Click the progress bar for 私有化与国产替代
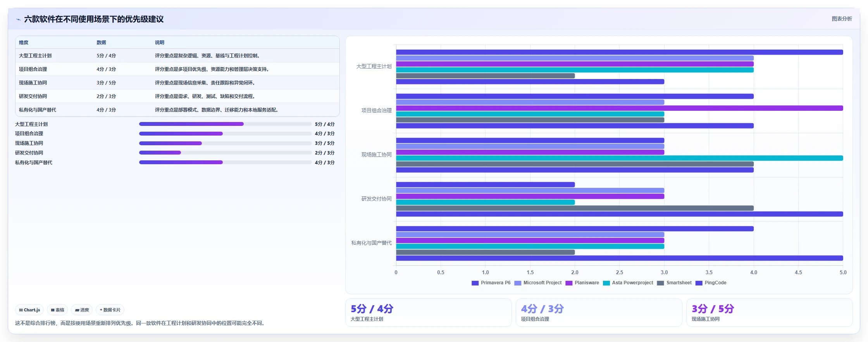This screenshot has height=342, width=868. click(225, 162)
